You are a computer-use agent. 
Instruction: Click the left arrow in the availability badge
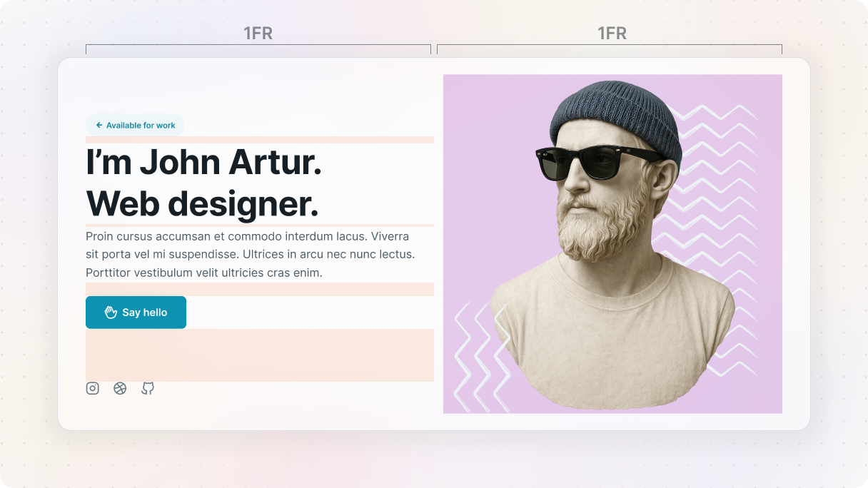pos(99,125)
